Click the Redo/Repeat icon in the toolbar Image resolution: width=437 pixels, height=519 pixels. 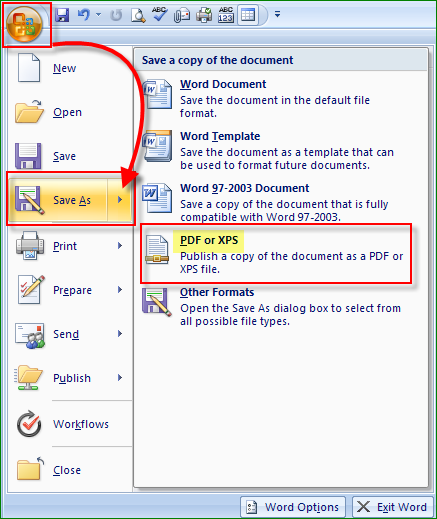pyautogui.click(x=116, y=15)
